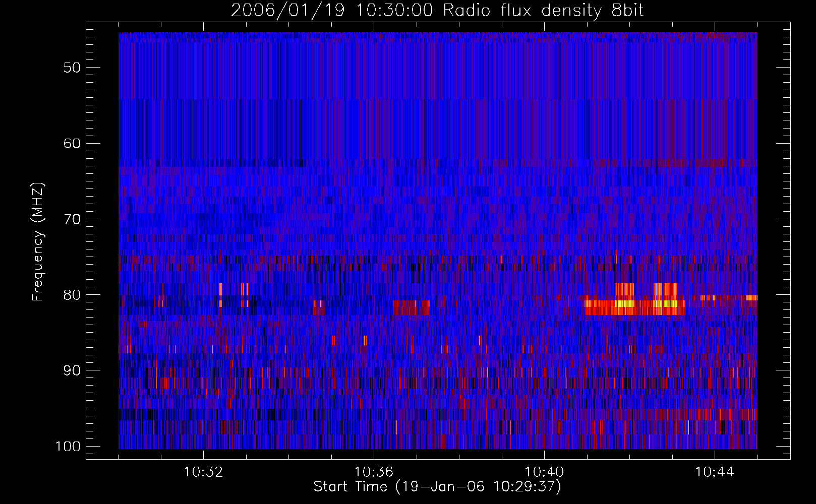Select the 'Frequency (MHZ)' y-axis label
Image resolution: width=816 pixels, height=504 pixels.
38,241
